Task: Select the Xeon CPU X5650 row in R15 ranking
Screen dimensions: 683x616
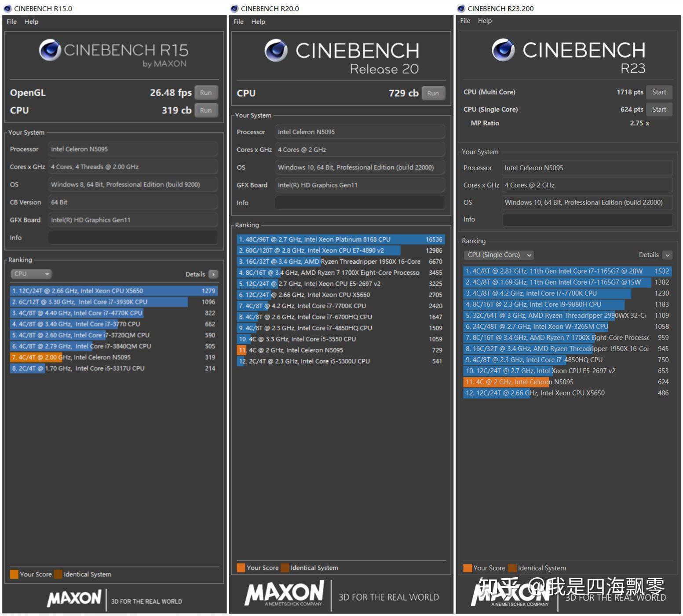Action: point(113,291)
